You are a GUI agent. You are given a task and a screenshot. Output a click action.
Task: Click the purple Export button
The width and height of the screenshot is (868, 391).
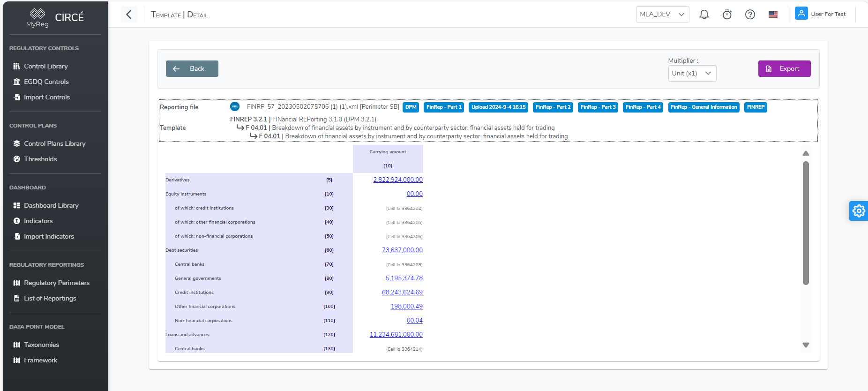(x=784, y=69)
